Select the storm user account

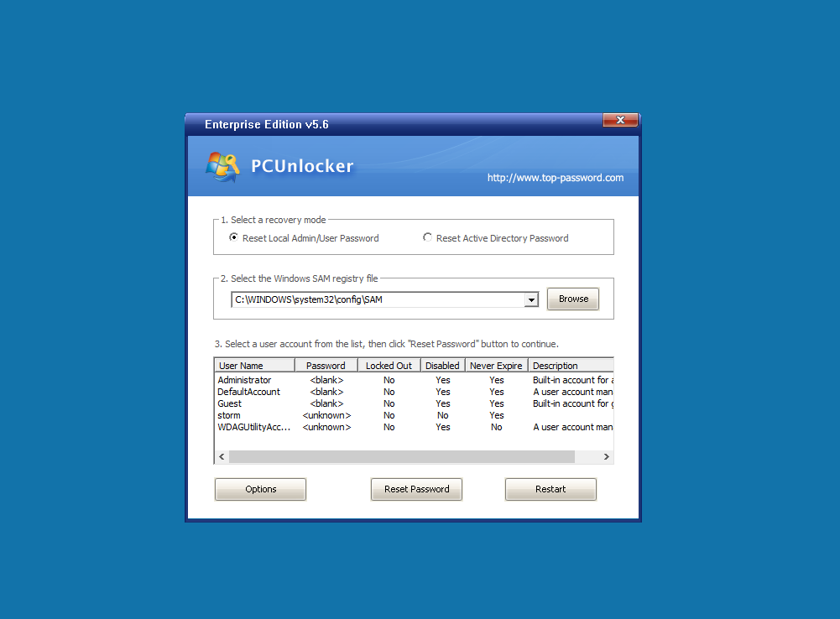(x=414, y=415)
